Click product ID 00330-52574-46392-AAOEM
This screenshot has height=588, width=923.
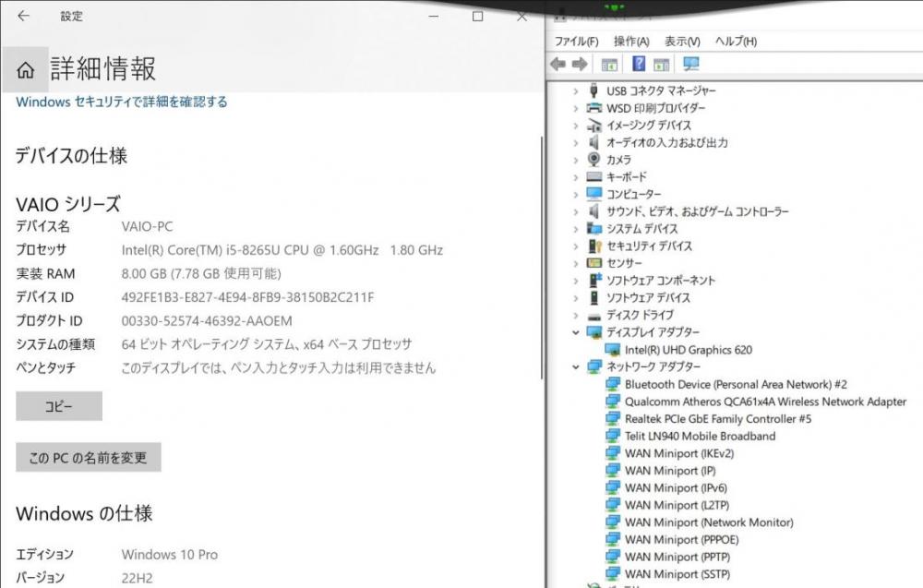tap(207, 321)
